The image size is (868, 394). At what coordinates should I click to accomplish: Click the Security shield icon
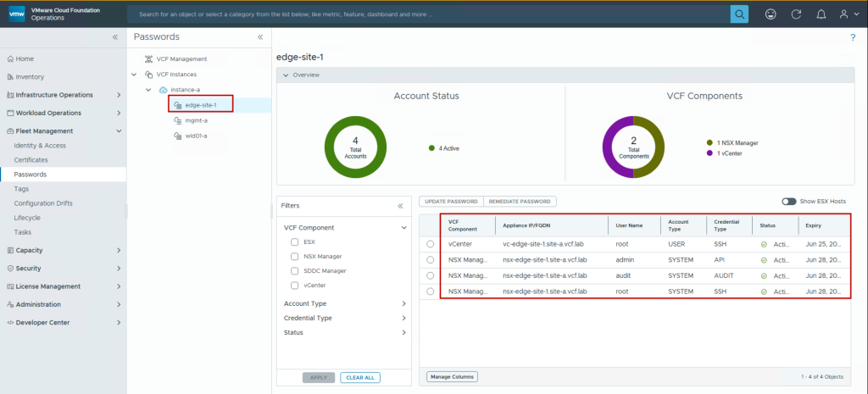tap(10, 269)
